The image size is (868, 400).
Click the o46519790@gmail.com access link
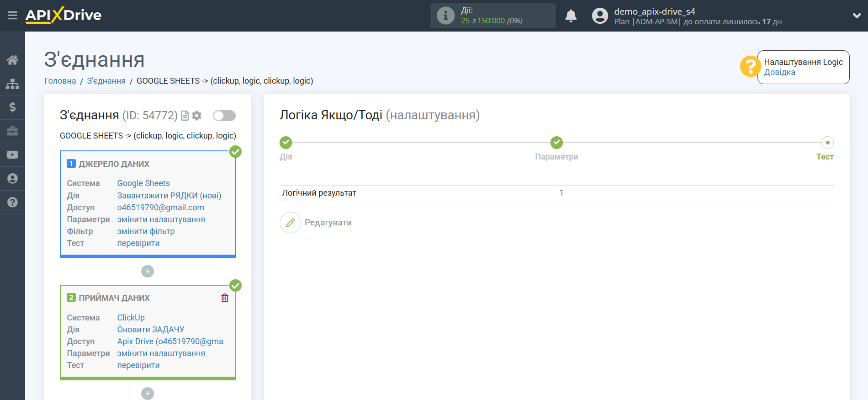tap(161, 208)
